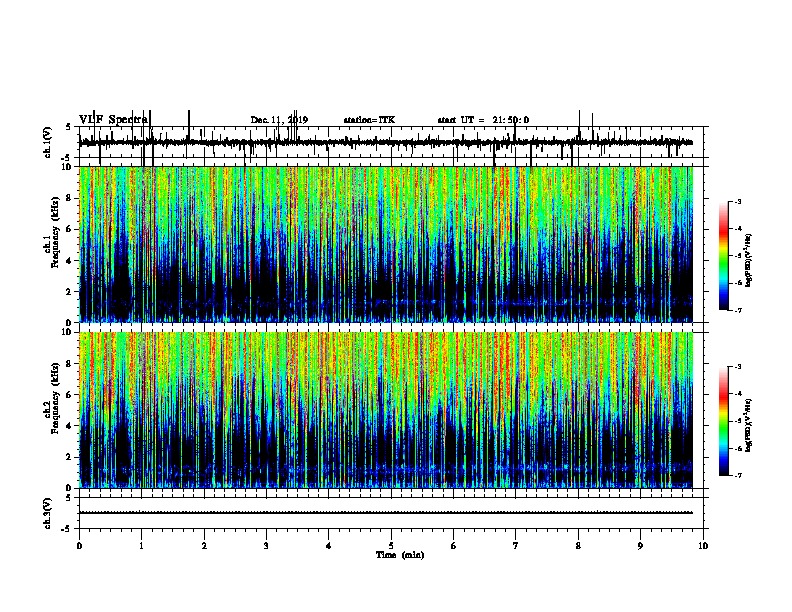Click the "6" kHz tick on ch.2 spectrogram
This screenshot has width=792, height=612.
pos(70,395)
